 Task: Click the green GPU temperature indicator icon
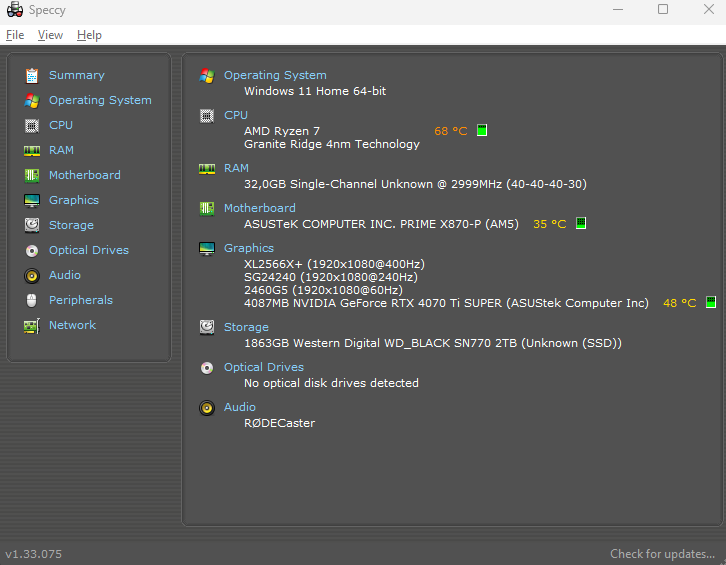coord(711,302)
